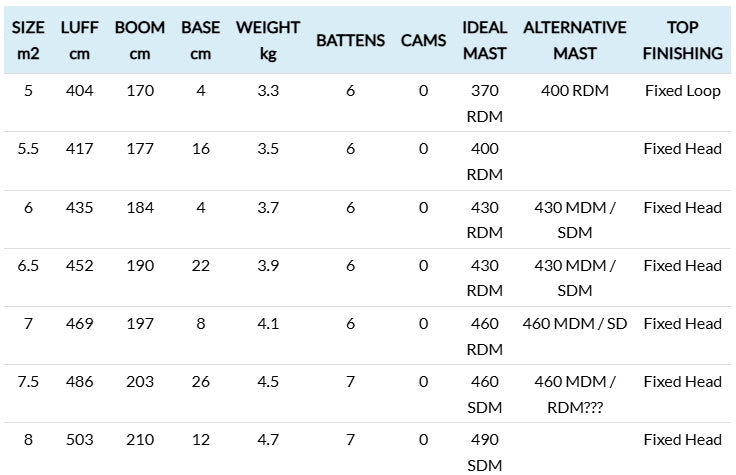The height and width of the screenshot is (475, 736).
Task: Select the base value 26
Action: (x=201, y=382)
